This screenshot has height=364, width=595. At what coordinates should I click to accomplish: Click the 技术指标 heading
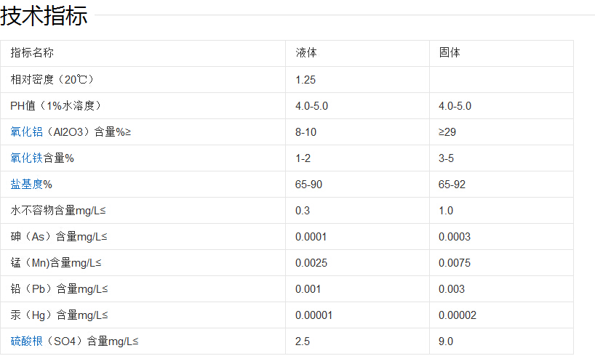(x=44, y=16)
